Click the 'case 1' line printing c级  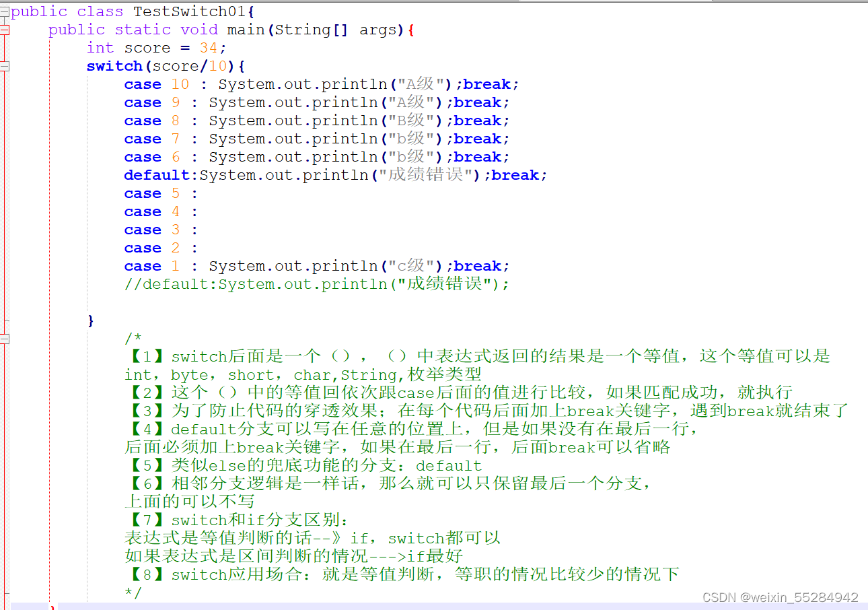click(x=317, y=266)
